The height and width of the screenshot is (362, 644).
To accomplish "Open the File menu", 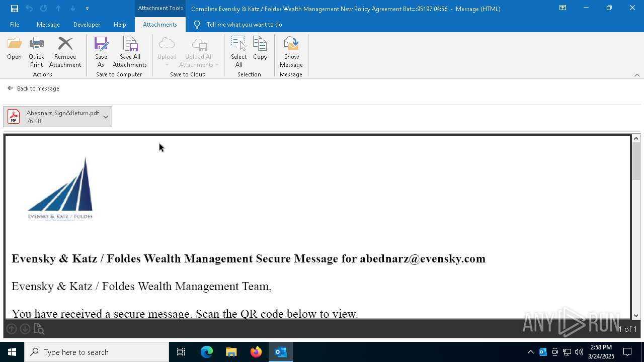I will tap(15, 25).
